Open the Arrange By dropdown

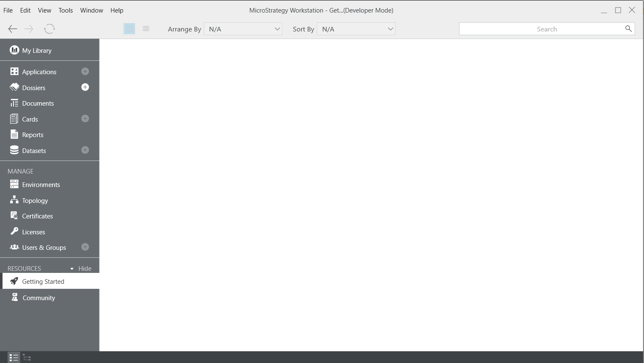click(243, 29)
